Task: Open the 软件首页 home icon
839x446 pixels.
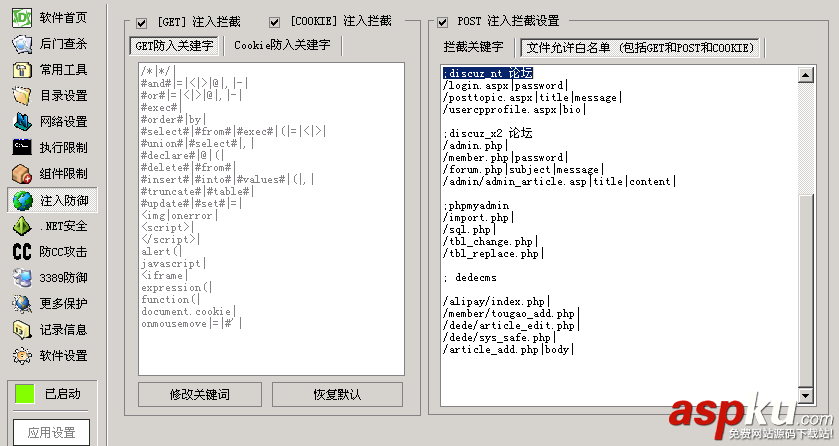Action: pos(22,18)
